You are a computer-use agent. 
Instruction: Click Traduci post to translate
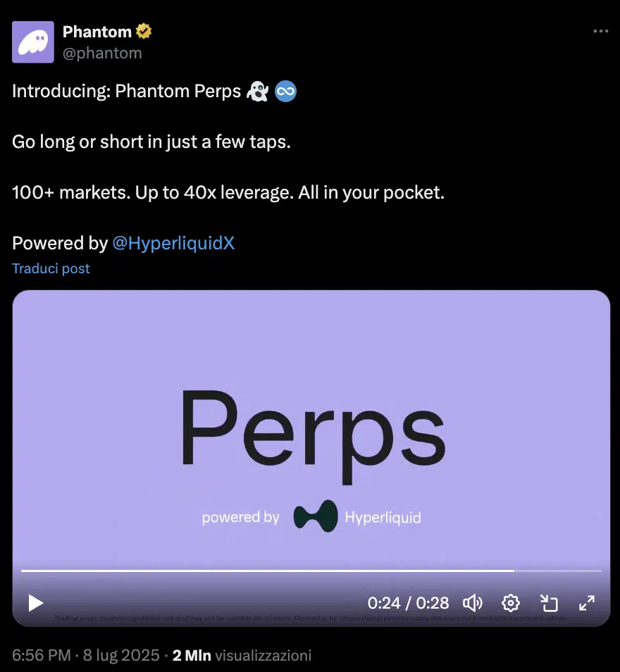[51, 268]
